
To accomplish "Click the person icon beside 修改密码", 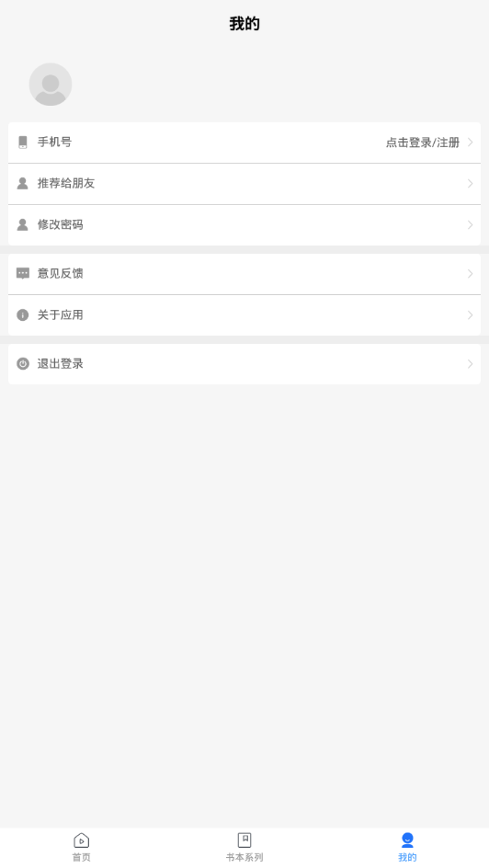I will tap(23, 224).
